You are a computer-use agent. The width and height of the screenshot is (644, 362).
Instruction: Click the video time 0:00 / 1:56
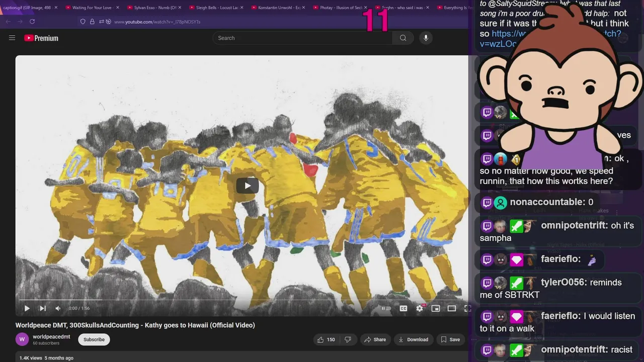(x=79, y=308)
